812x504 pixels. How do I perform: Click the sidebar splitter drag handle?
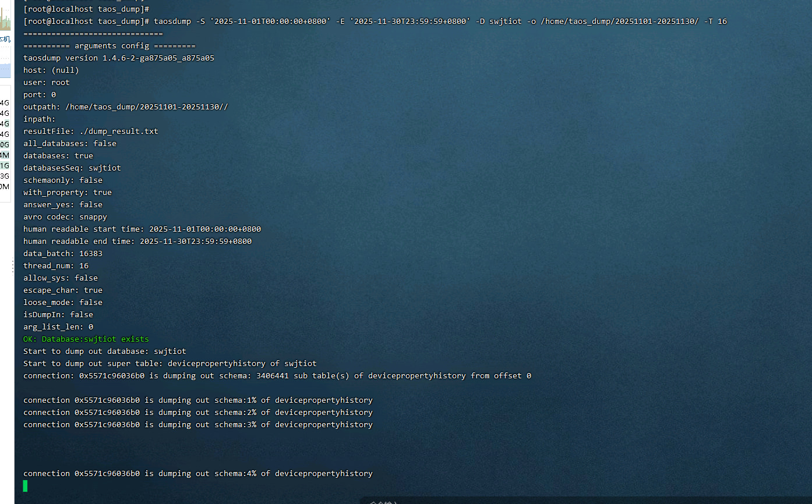tap(12, 267)
